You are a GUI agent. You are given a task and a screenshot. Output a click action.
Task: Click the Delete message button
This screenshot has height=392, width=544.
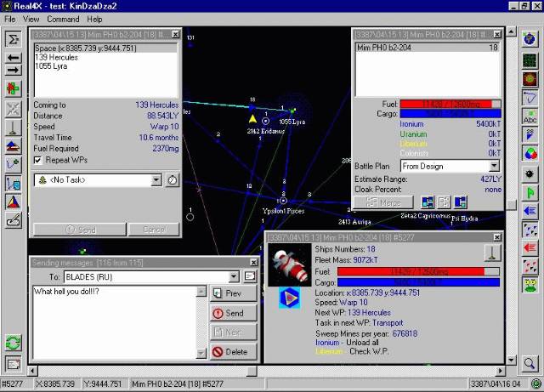233,352
